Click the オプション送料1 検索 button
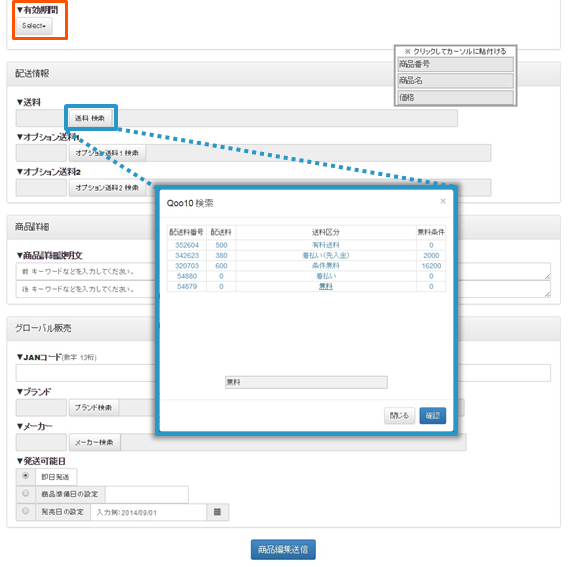Image resolution: width=568 pixels, height=567 pixels. point(107,153)
